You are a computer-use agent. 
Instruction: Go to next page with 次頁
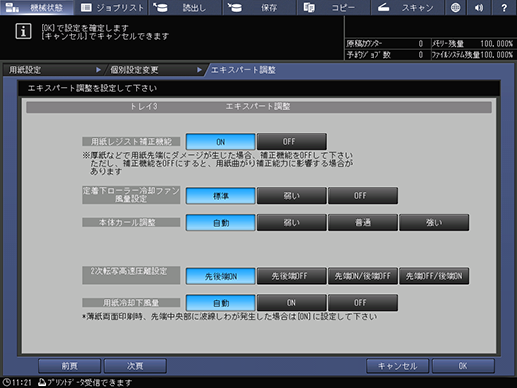pyautogui.click(x=135, y=366)
